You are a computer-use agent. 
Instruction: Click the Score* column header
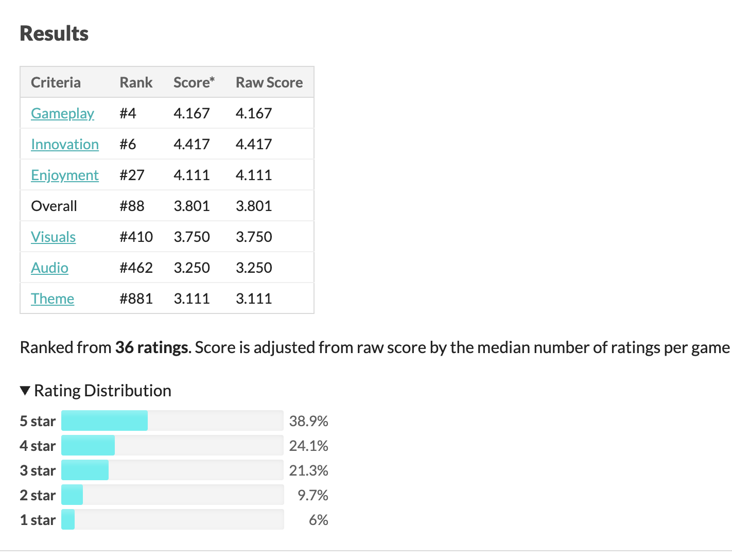tap(194, 82)
